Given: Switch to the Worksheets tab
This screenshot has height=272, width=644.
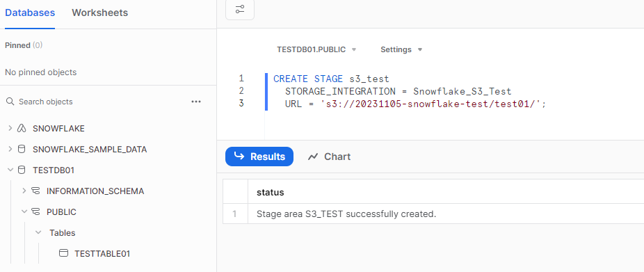Looking at the screenshot, I should pos(100,13).
